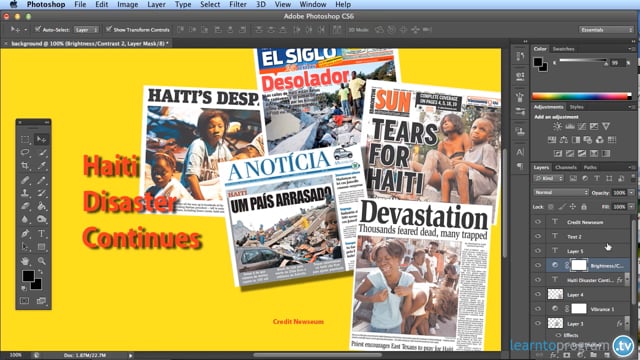Click the foreground color swatch in toolbox

28,276
